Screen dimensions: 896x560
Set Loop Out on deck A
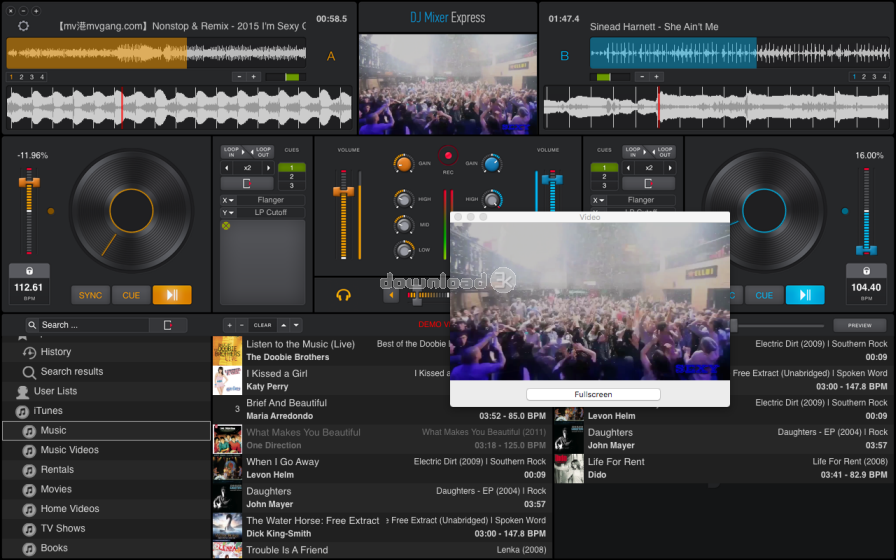pyautogui.click(x=262, y=152)
